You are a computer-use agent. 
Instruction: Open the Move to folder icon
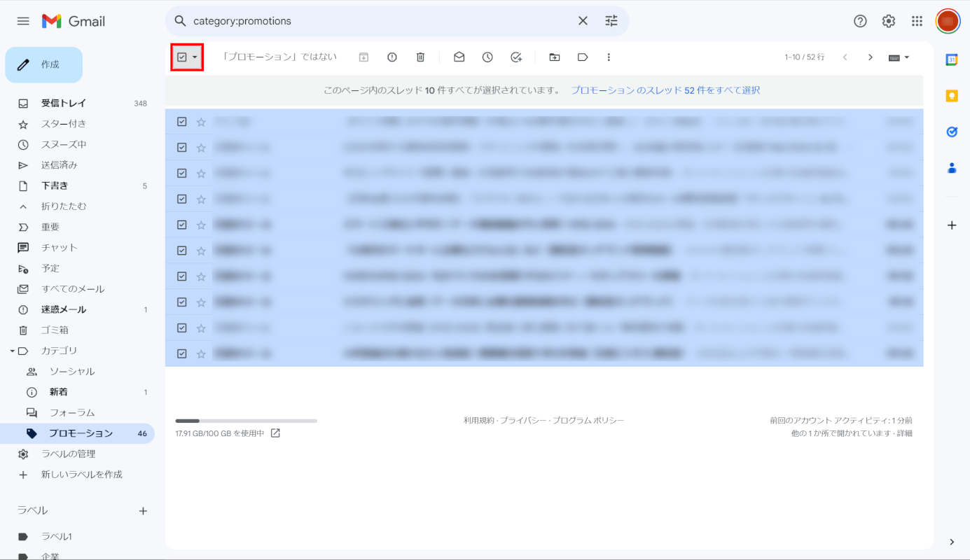click(555, 57)
